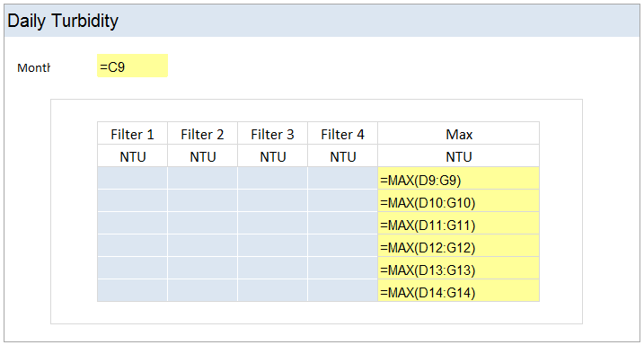The height and width of the screenshot is (345, 644).
Task: Select Filter 3 input cell in =MAX(D9:G9) row
Action: click(x=273, y=178)
